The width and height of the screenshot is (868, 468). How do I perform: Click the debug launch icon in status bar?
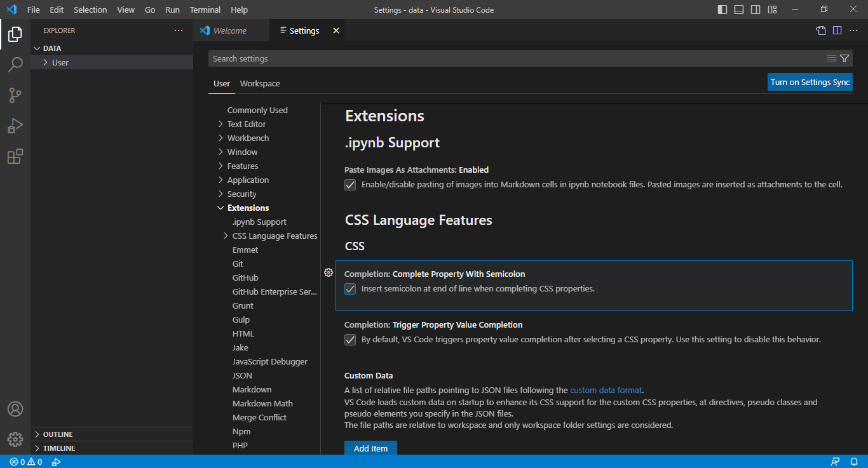56,462
